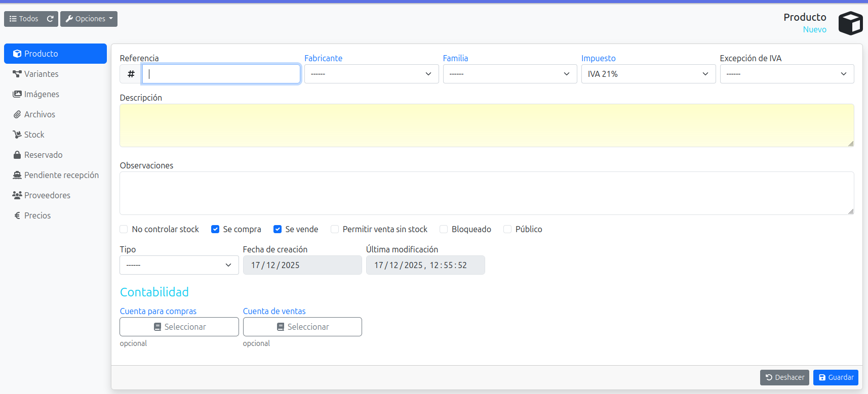Screen dimensions: 868x394
Task: Toggle the Bloqueado checkbox
Action: click(444, 229)
